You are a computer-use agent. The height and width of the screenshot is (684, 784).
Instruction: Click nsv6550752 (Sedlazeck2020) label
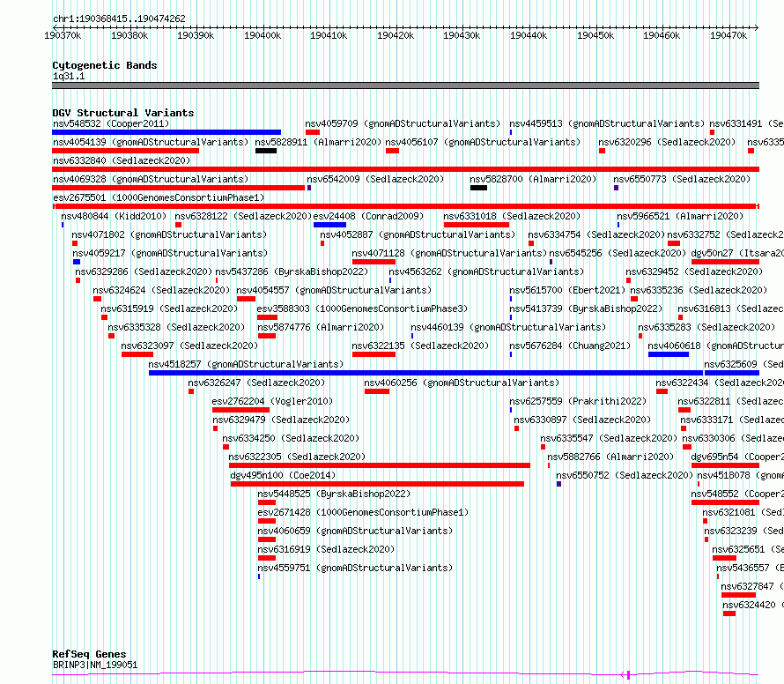pyautogui.click(x=625, y=475)
